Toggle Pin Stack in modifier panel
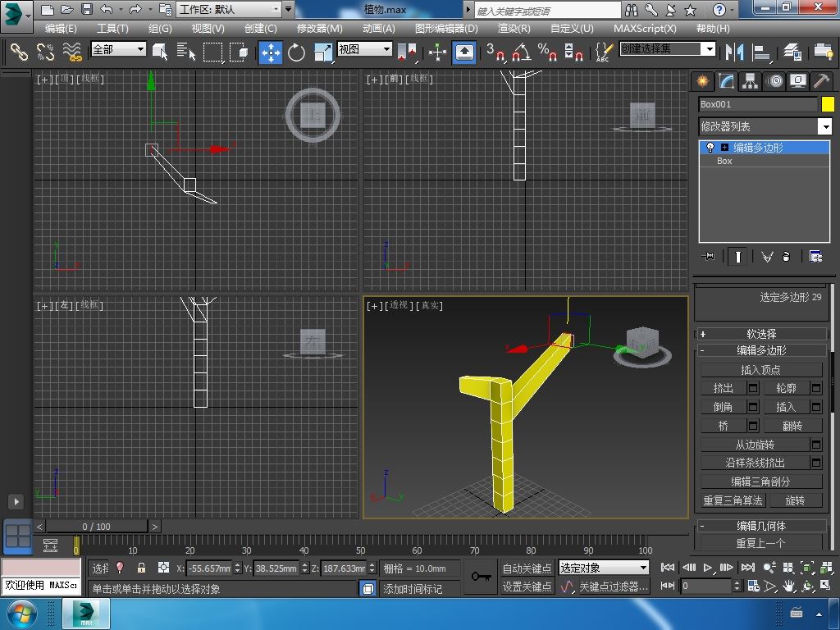 coord(709,257)
